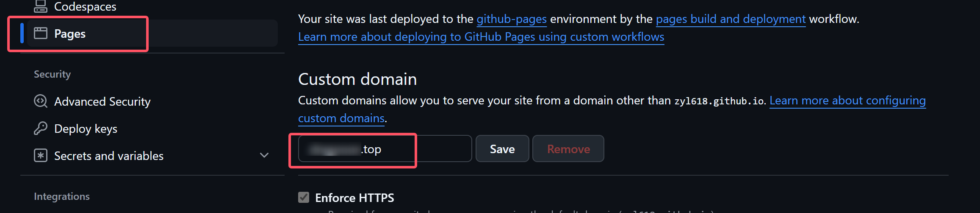This screenshot has height=213, width=980.
Task: Click the Codespaces sidebar icon
Action: coord(41,6)
